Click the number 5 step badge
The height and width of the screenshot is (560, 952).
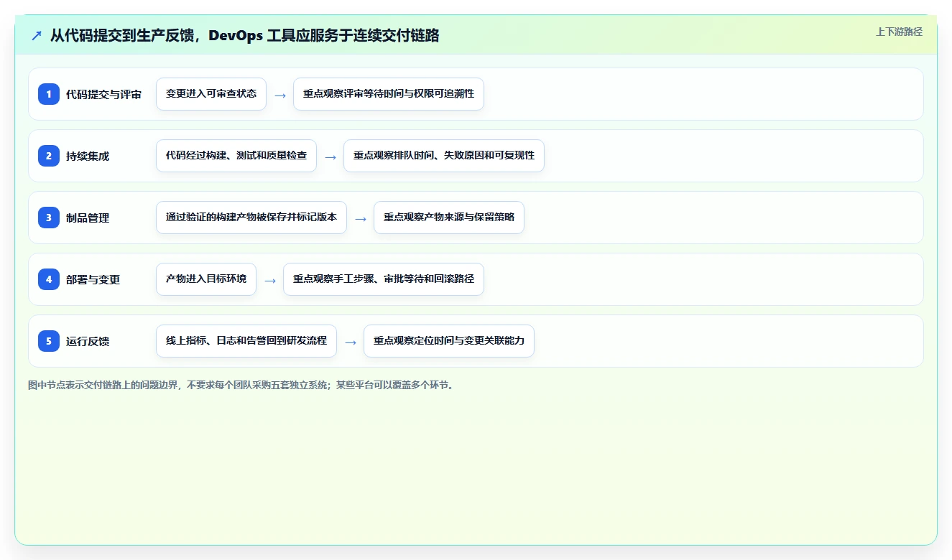[x=49, y=341]
